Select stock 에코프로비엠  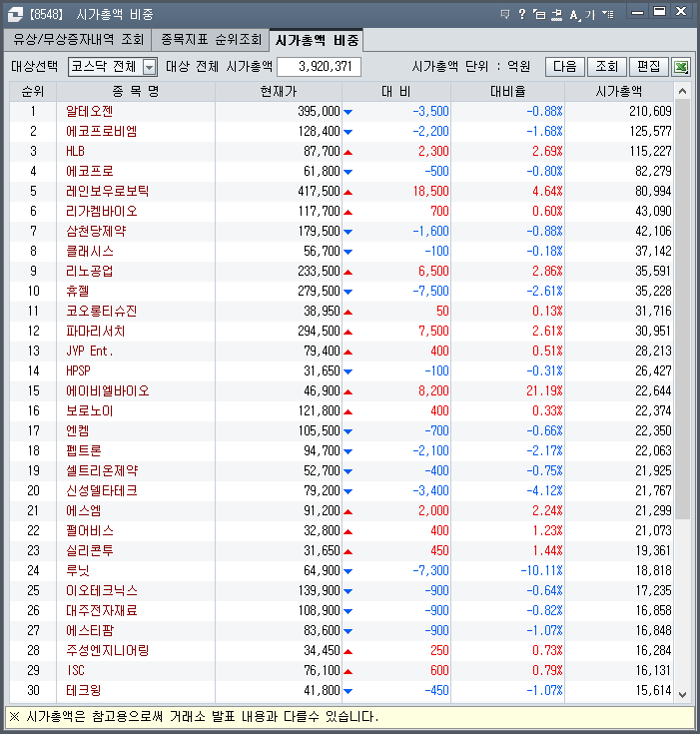(102, 131)
